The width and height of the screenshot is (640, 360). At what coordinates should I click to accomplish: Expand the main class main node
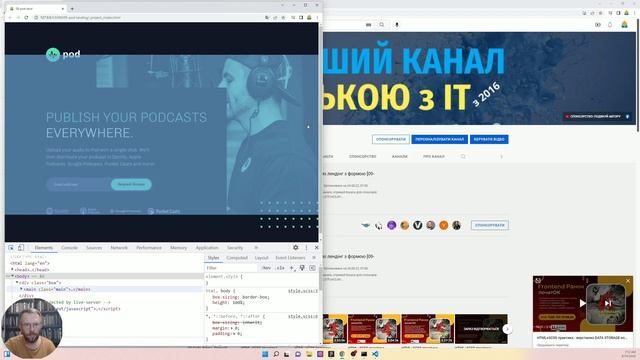tap(21, 289)
